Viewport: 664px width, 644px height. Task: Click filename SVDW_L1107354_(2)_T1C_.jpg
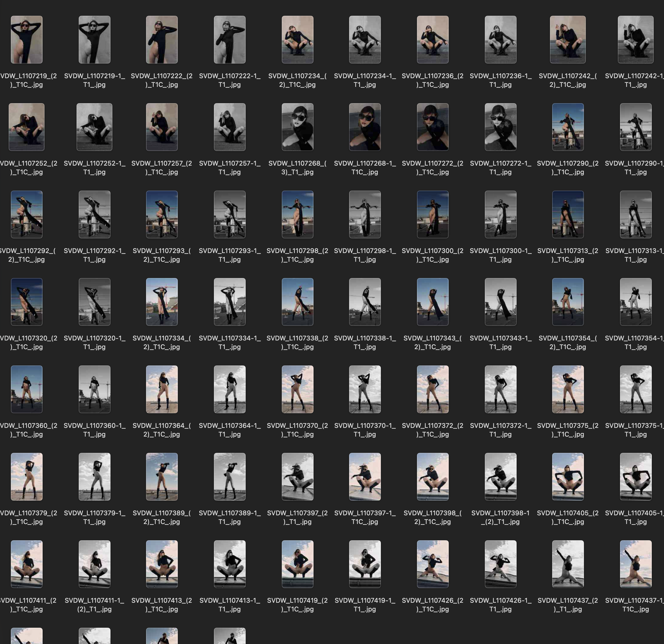568,342
